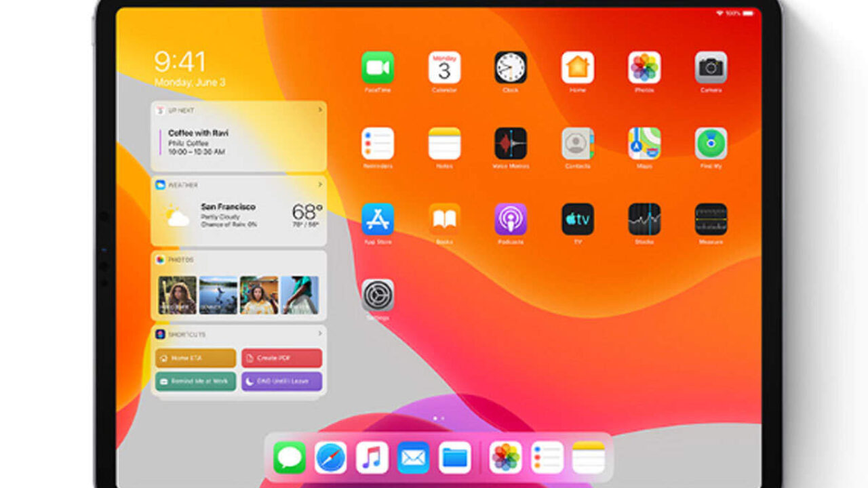The image size is (868, 488).
Task: Run the Create PDF shortcut
Action: pyautogui.click(x=281, y=358)
